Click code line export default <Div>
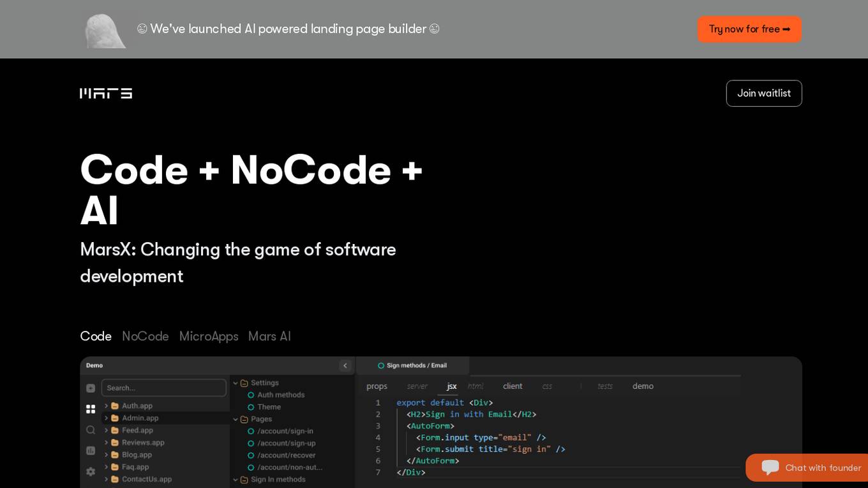Viewport: 868px width, 488px height. coord(445,402)
